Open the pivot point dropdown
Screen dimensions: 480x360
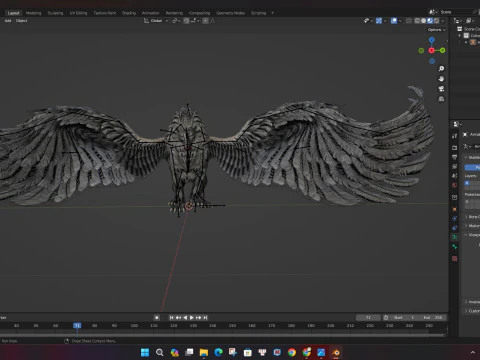(x=176, y=21)
